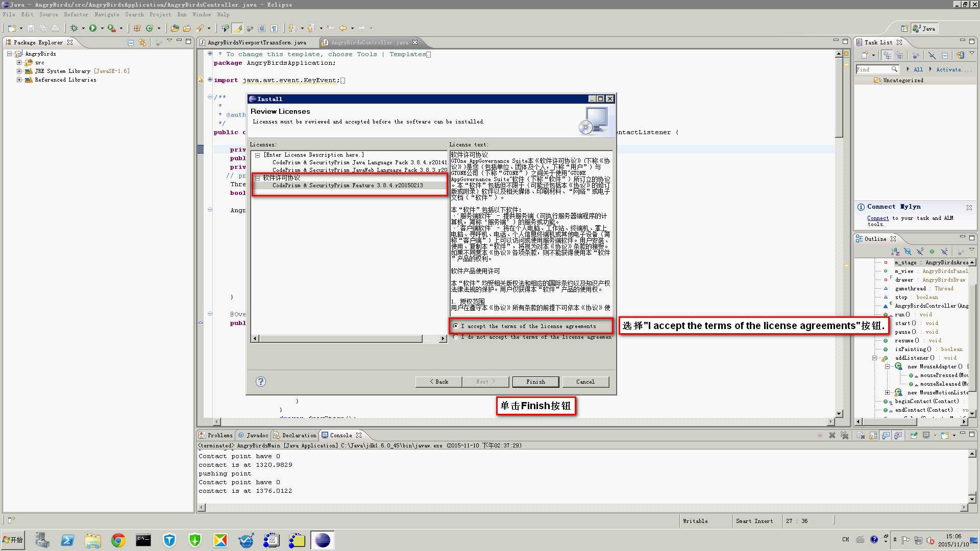Image resolution: width=980 pixels, height=551 pixels.
Task: Toggle Hide Static Members in Outline
Action: (920, 252)
